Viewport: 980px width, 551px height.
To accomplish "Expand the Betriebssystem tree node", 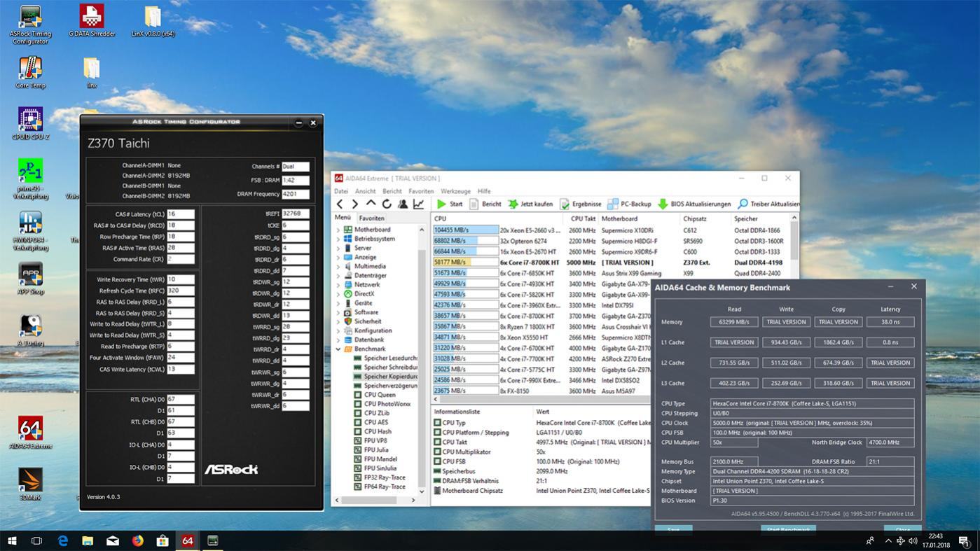I will pyautogui.click(x=338, y=239).
